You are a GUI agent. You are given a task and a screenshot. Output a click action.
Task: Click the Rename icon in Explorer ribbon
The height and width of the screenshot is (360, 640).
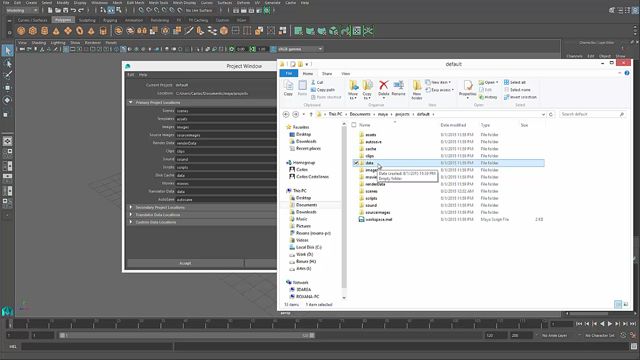tap(398, 85)
